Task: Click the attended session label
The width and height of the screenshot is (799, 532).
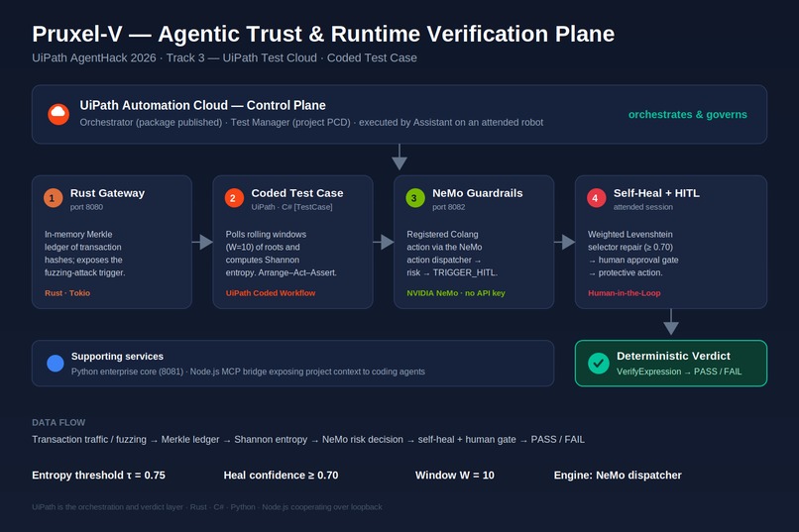Action: (x=643, y=207)
